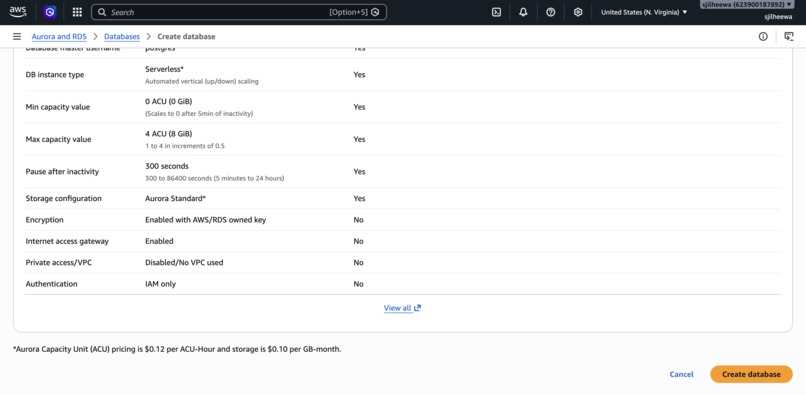Click 'No' in the Encryption row
The image size is (806, 395).
(x=358, y=220)
